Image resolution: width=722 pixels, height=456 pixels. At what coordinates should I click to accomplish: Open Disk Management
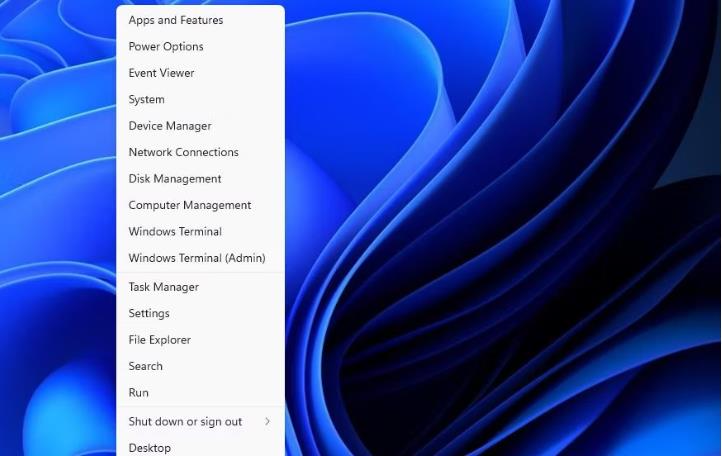pyautogui.click(x=201, y=179)
